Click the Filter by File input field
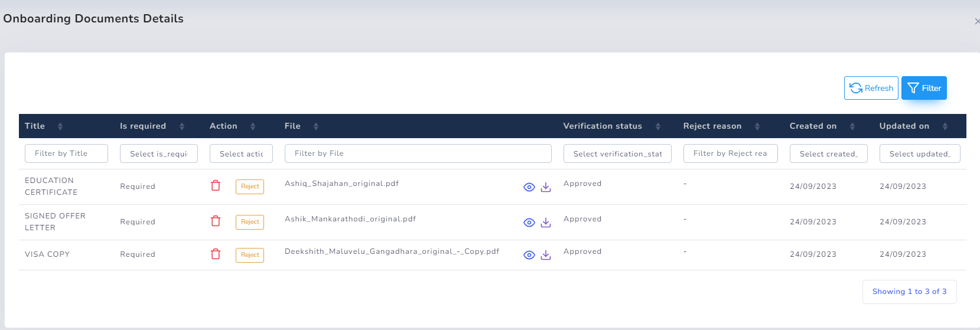The width and height of the screenshot is (980, 330). tap(418, 153)
